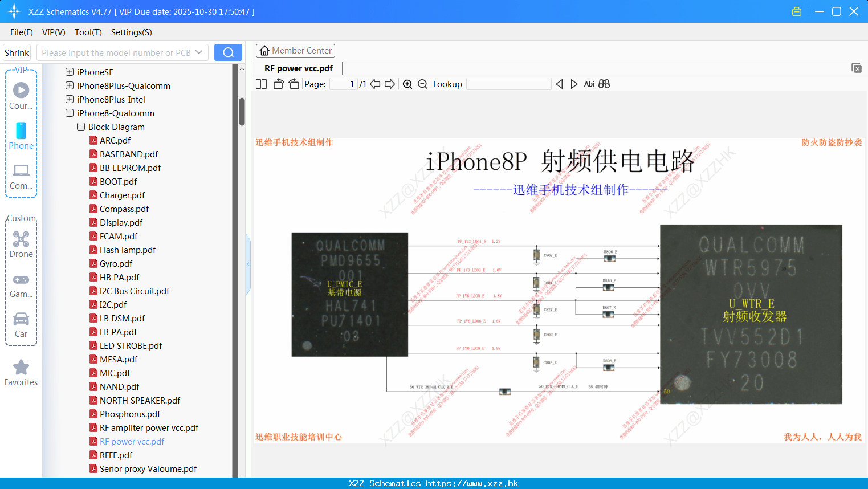This screenshot has width=868, height=489.
Task: Open Flash lamp.pdf
Action: click(128, 250)
